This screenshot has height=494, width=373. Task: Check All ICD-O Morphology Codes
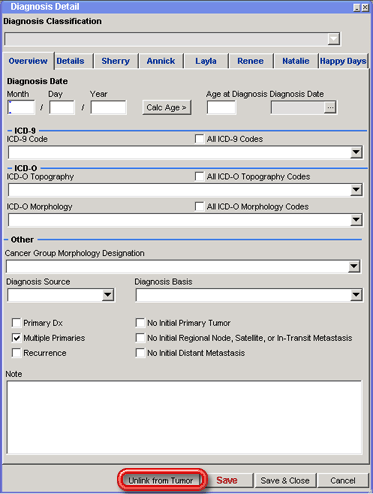tap(199, 206)
